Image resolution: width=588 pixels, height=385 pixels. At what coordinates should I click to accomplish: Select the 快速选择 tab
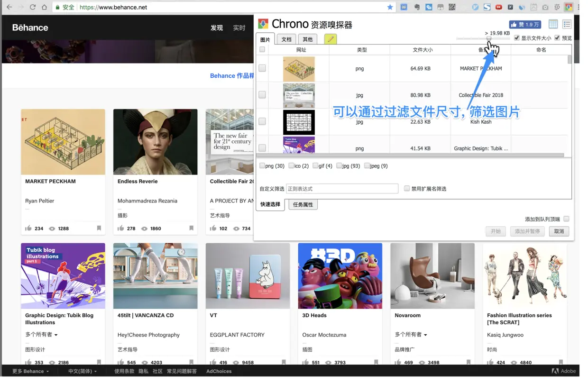(270, 204)
